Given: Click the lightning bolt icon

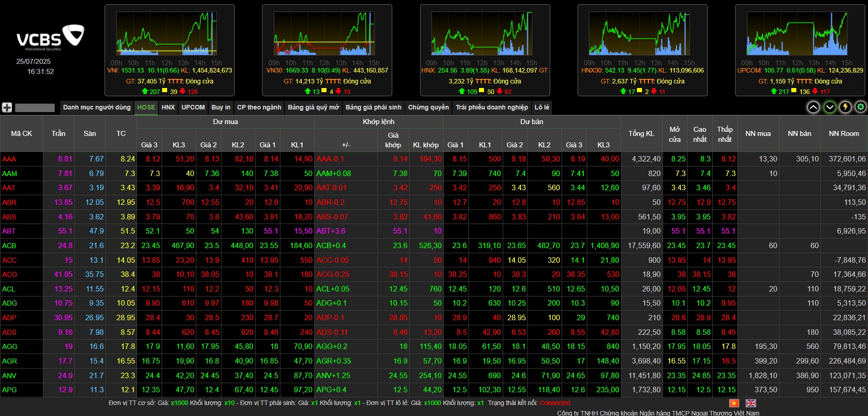Looking at the screenshot, I should coord(845,107).
